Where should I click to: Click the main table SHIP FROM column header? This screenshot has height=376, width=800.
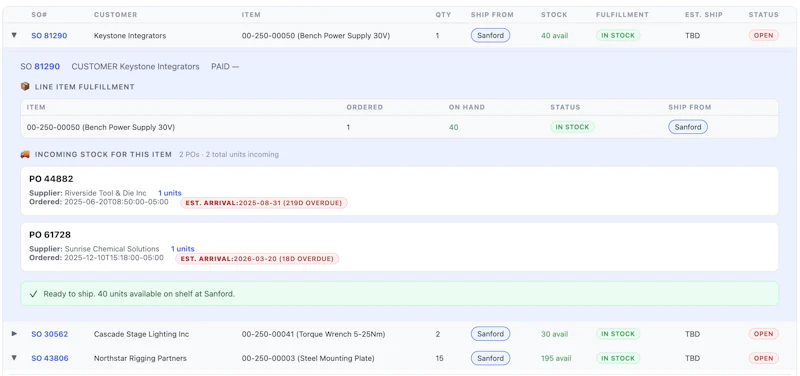point(492,15)
